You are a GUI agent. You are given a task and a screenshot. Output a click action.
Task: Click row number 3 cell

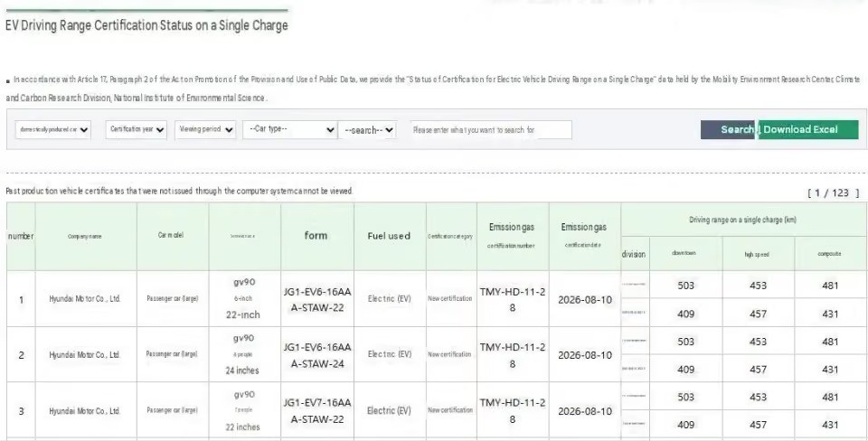(21, 411)
